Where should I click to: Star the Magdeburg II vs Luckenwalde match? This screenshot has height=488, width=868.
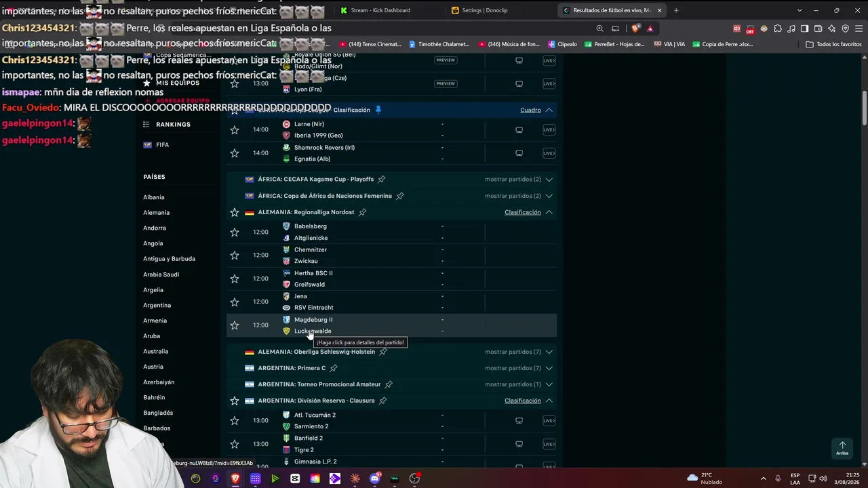coord(235,325)
